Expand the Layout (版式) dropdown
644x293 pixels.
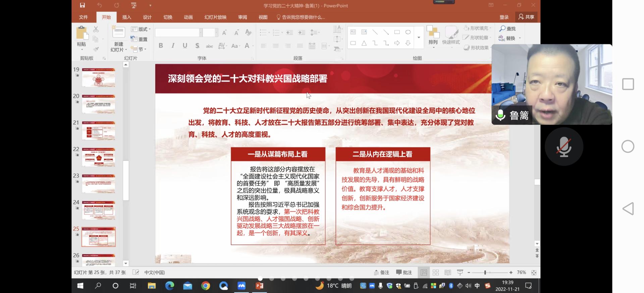(141, 29)
